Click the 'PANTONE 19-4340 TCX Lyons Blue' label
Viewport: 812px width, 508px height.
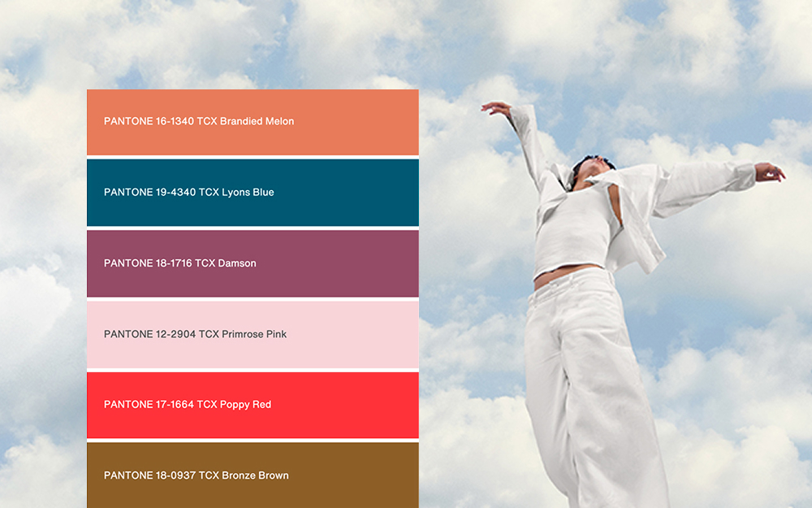pyautogui.click(x=188, y=193)
